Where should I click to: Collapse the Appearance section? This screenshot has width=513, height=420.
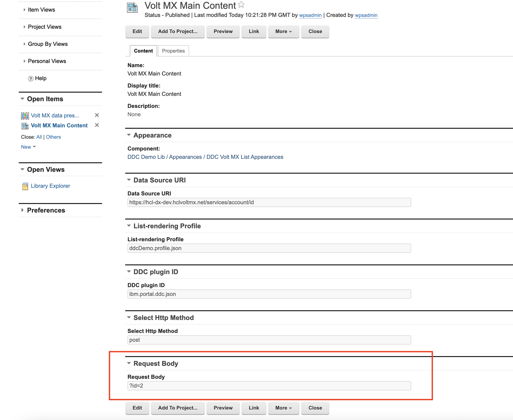pyautogui.click(x=129, y=135)
